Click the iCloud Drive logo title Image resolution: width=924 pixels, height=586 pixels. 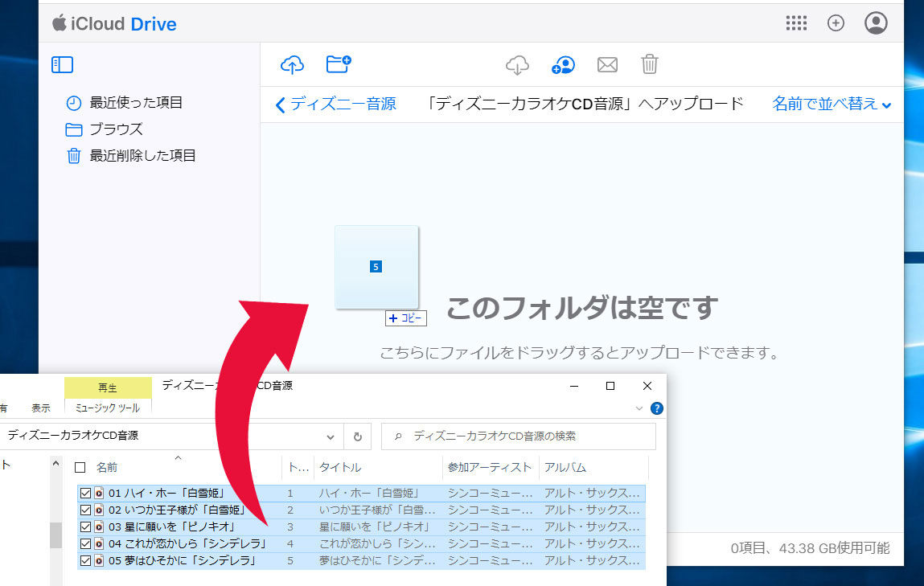[114, 23]
